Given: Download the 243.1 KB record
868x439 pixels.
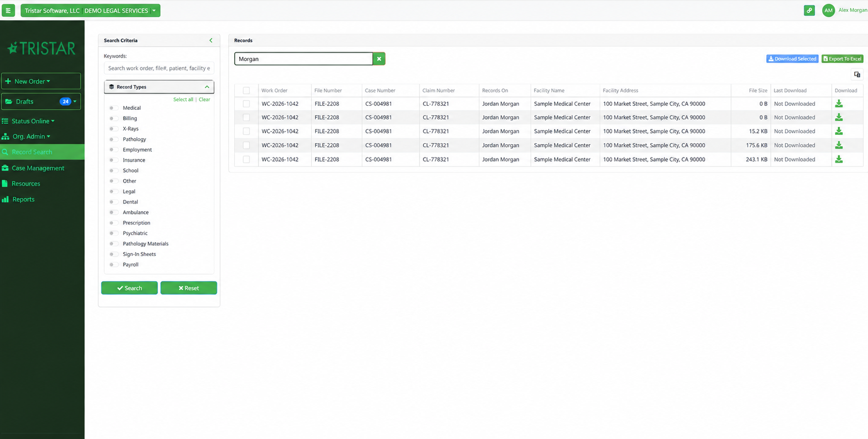Looking at the screenshot, I should tap(839, 159).
